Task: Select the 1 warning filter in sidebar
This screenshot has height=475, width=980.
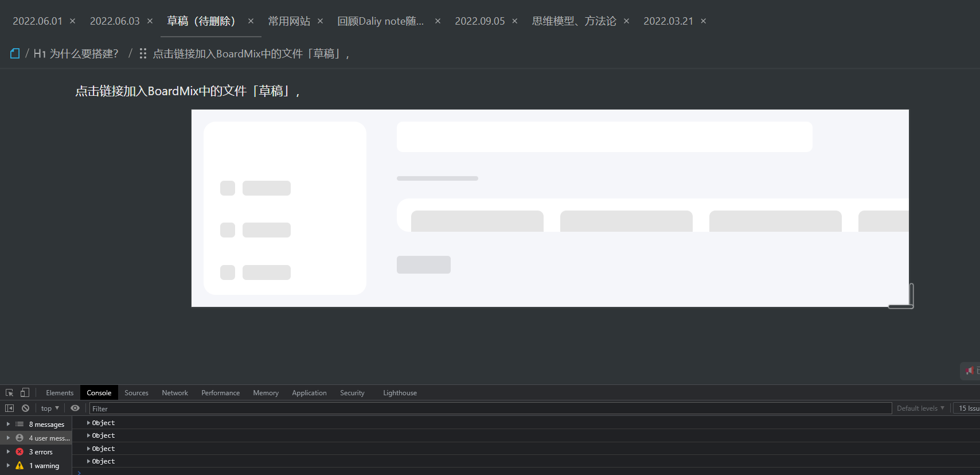Action: click(44, 466)
